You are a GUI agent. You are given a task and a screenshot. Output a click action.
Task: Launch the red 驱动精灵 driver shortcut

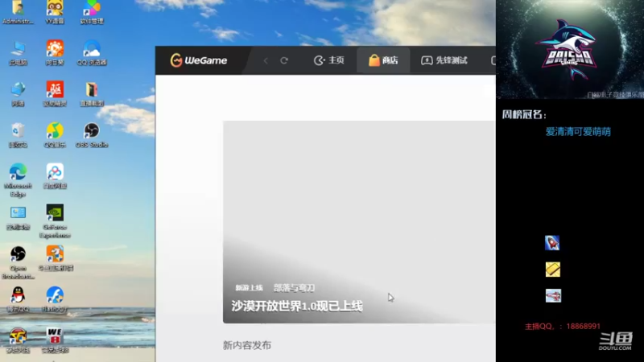pos(55,94)
